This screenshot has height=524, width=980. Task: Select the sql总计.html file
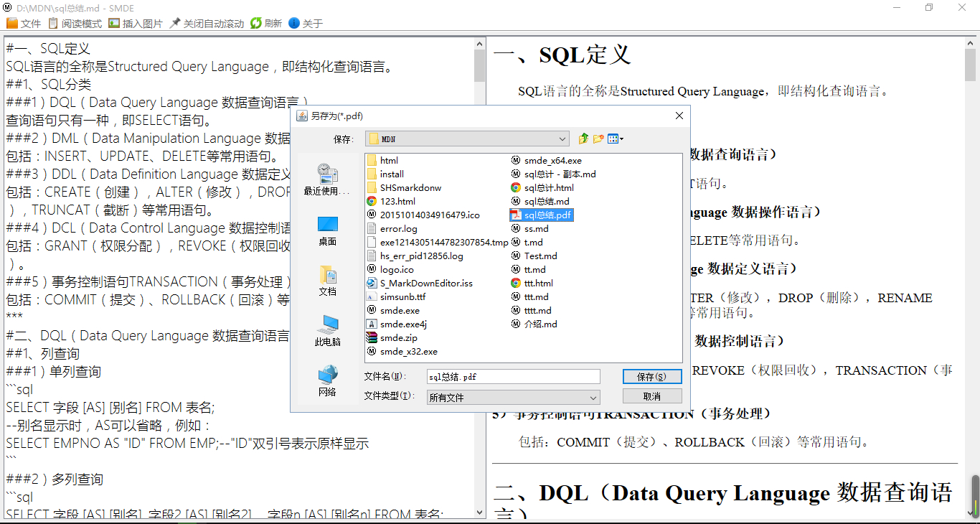(542, 187)
